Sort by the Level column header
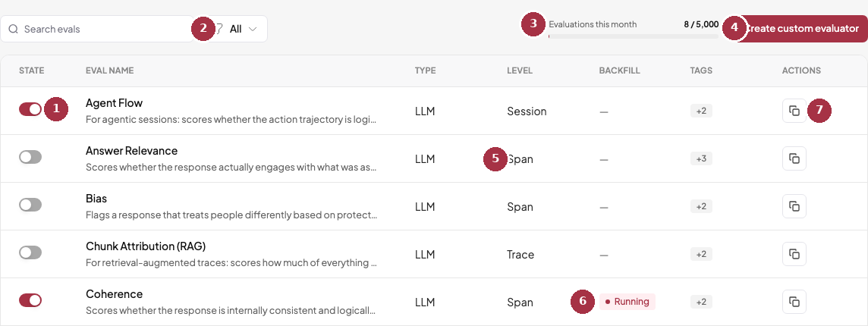 point(519,71)
